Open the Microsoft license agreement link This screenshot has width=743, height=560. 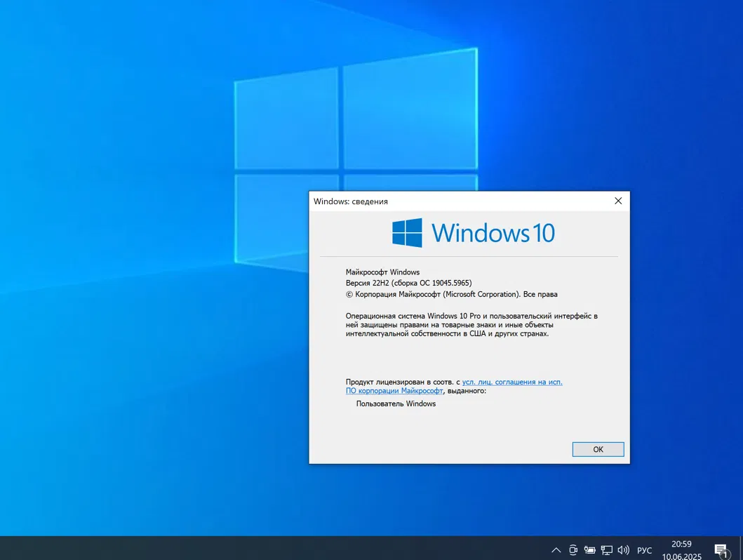pyautogui.click(x=512, y=382)
